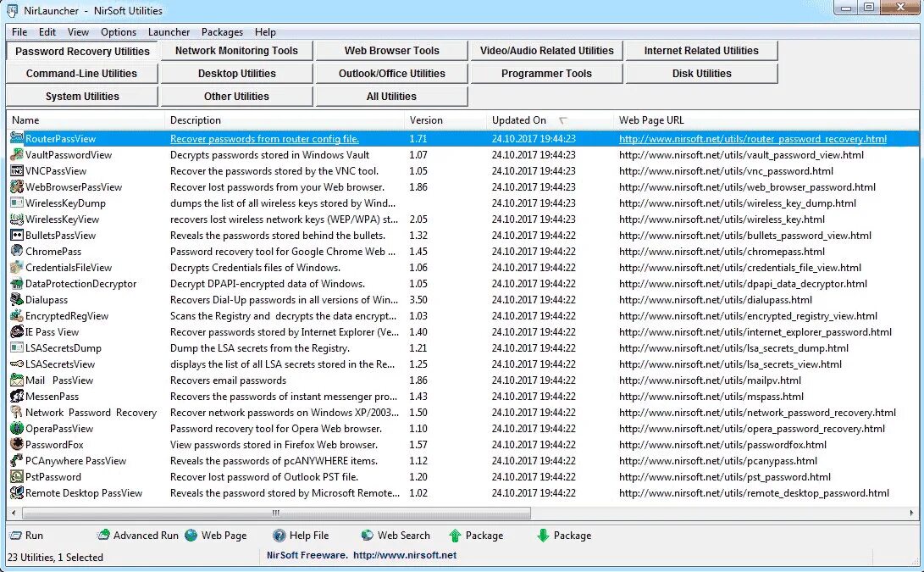The image size is (924, 572).
Task: Click the IE Pass View icon
Action: (x=16, y=332)
